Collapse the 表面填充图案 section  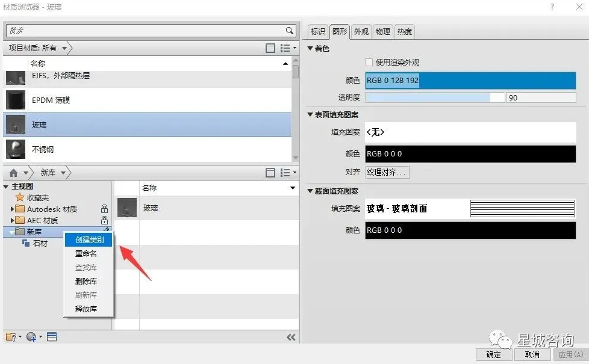tap(310, 114)
